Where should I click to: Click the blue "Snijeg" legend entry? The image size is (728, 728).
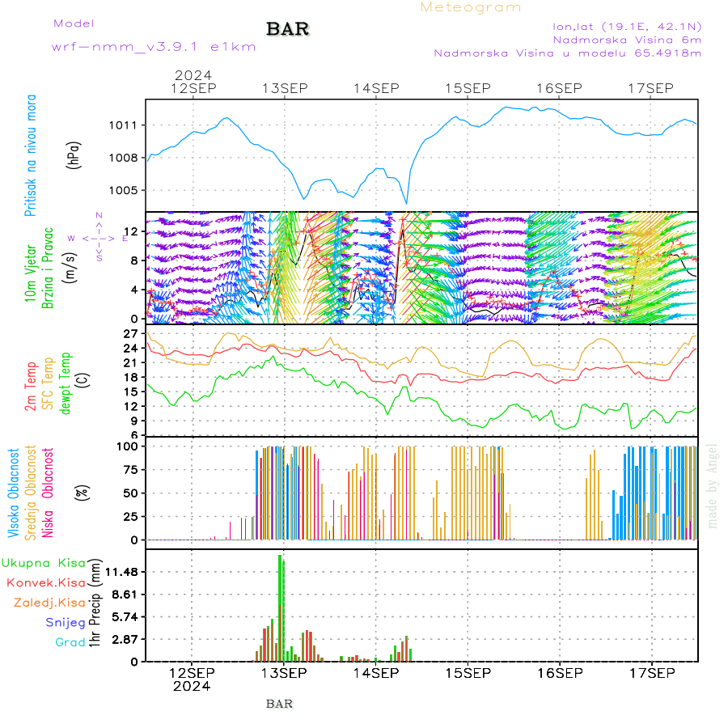point(66,623)
